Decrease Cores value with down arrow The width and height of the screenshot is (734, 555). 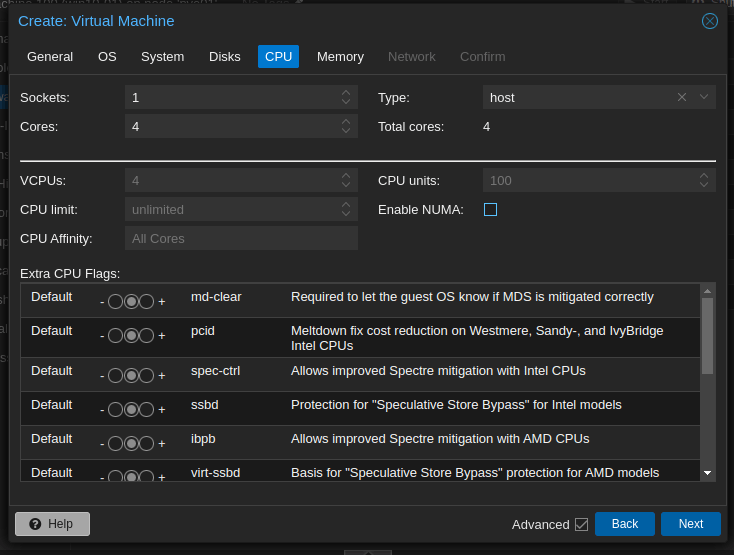(346, 131)
